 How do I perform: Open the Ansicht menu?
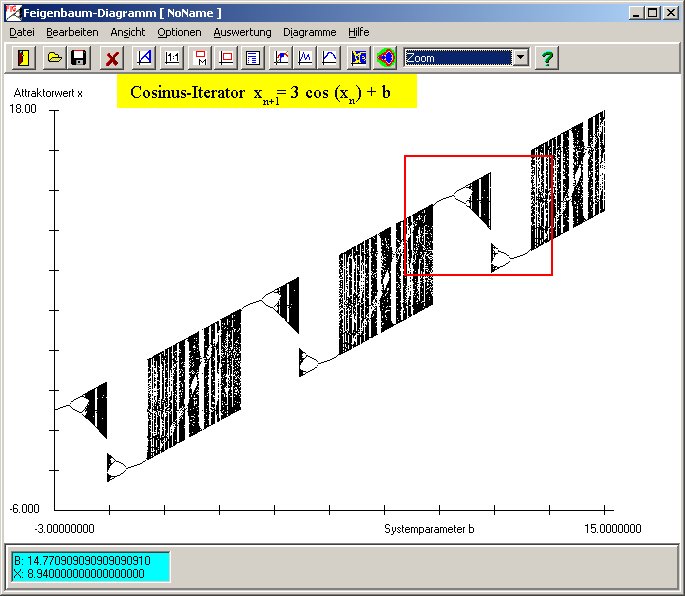[128, 32]
